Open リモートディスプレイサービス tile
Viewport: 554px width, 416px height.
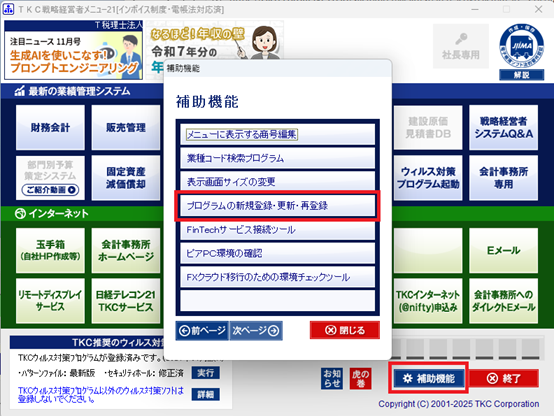pyautogui.click(x=50, y=301)
